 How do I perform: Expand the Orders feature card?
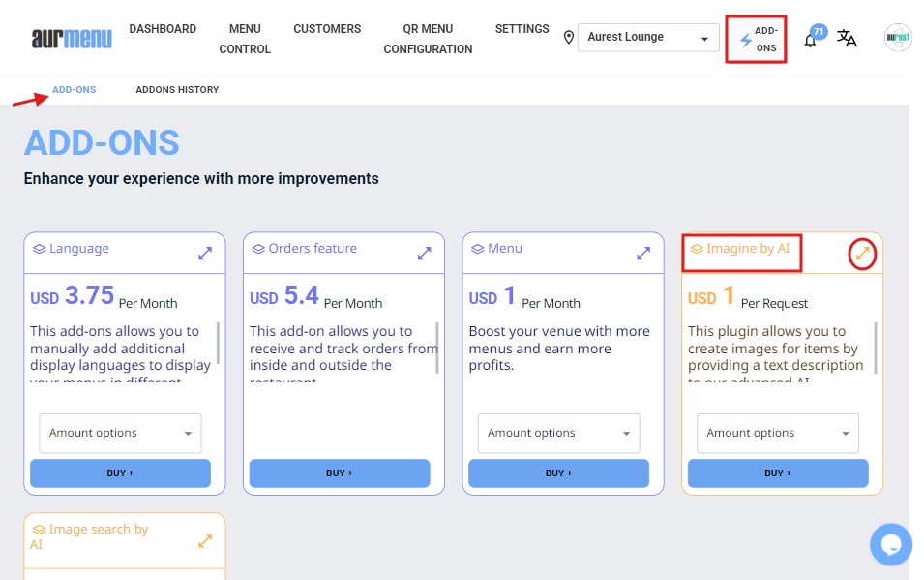point(424,253)
